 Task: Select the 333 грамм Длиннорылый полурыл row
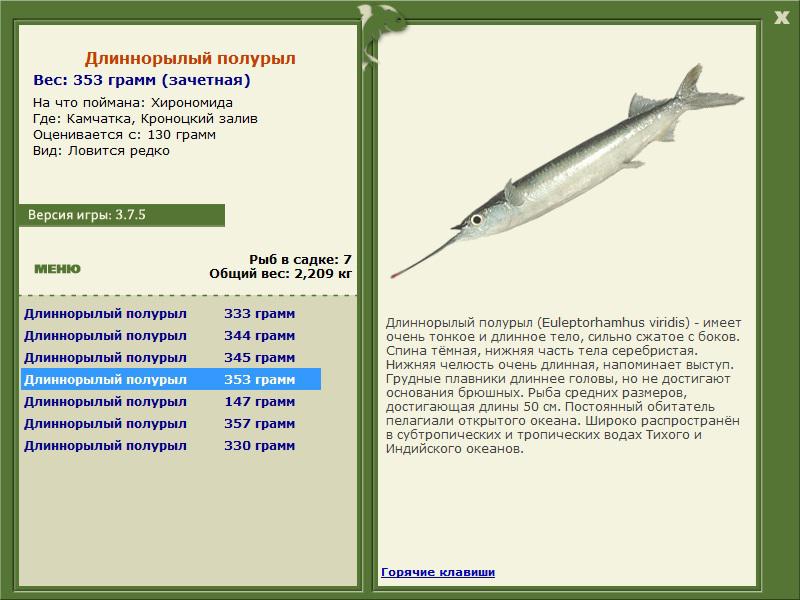(x=171, y=314)
